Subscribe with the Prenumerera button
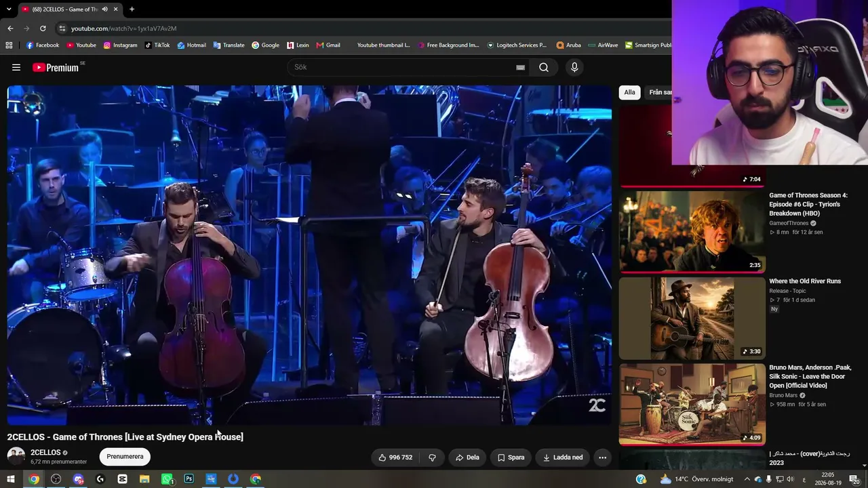Viewport: 868px width, 488px height. pos(125,457)
